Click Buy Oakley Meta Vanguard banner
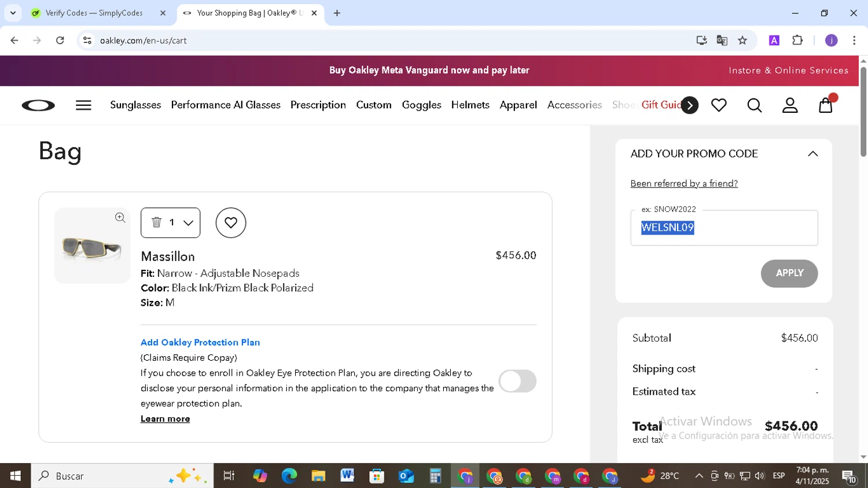Image resolution: width=868 pixels, height=488 pixels. coord(429,71)
